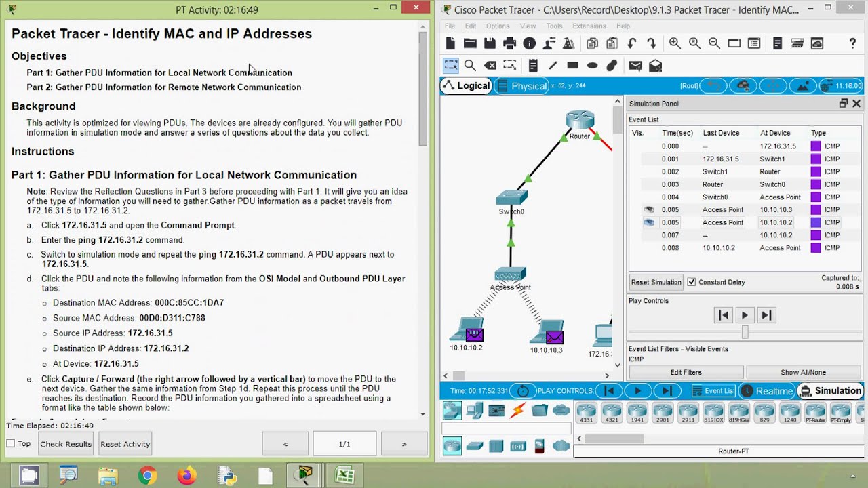This screenshot has height=488, width=868.
Task: Select the Draw Ellipse tool
Action: [592, 66]
